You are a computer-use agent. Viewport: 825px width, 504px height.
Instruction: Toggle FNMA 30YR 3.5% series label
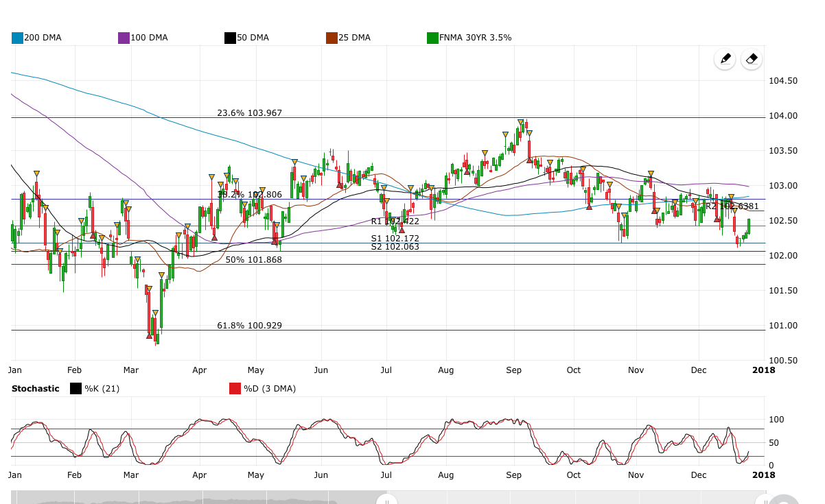tap(475, 38)
